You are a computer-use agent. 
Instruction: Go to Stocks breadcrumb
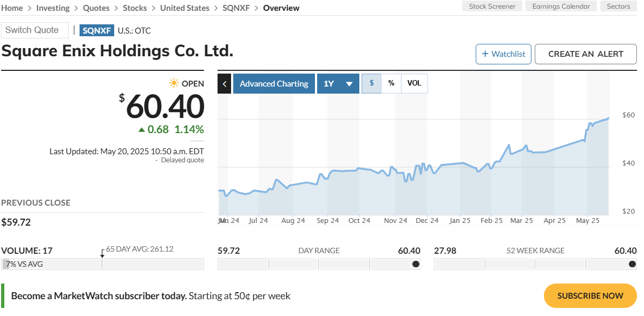(135, 8)
